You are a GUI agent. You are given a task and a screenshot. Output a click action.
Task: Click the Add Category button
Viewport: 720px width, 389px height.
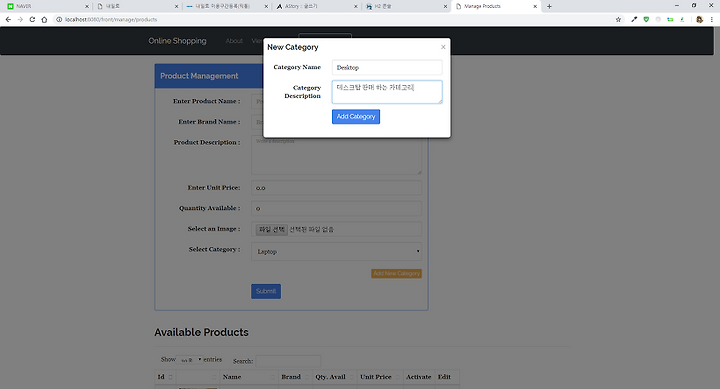tap(356, 117)
